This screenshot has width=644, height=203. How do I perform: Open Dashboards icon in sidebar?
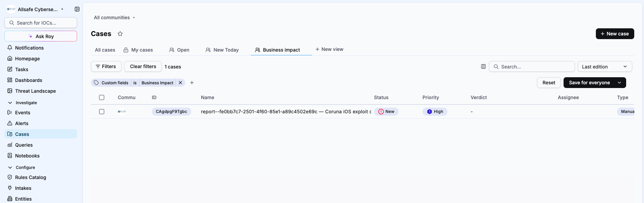click(x=10, y=80)
